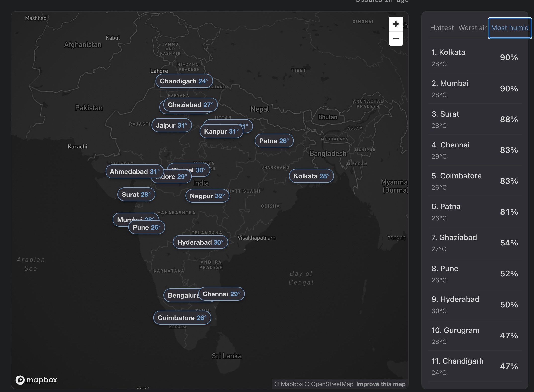
Task: Select the Coimbatore 26° map marker
Action: (x=182, y=318)
